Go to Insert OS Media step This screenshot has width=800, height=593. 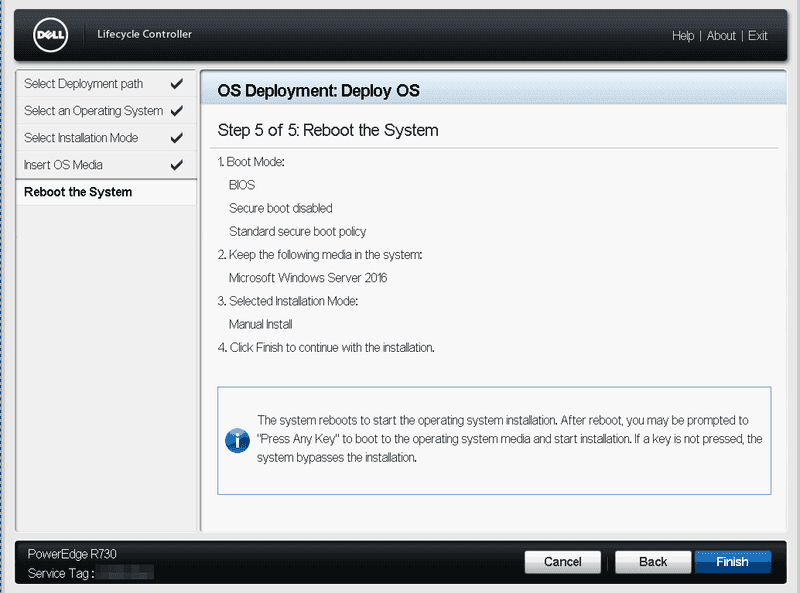tap(63, 165)
